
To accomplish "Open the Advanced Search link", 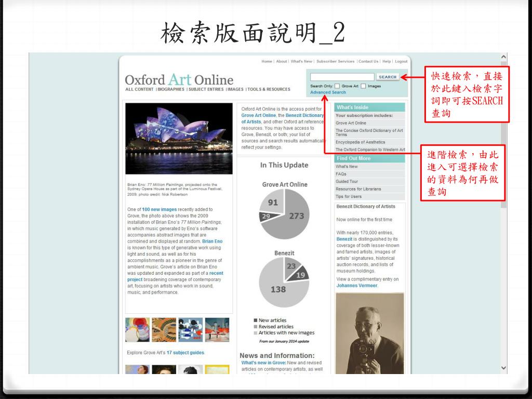I will 328,92.
